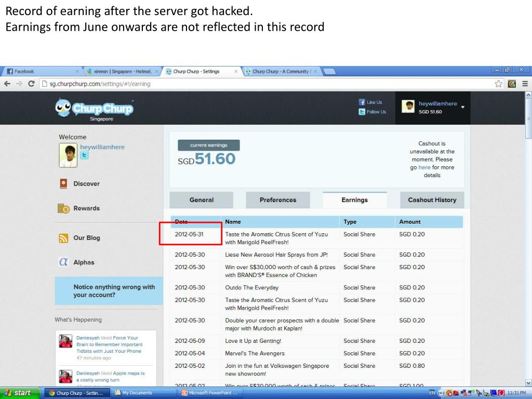Click 'Apple maps is a costly wrong turn' link

[x=110, y=377]
